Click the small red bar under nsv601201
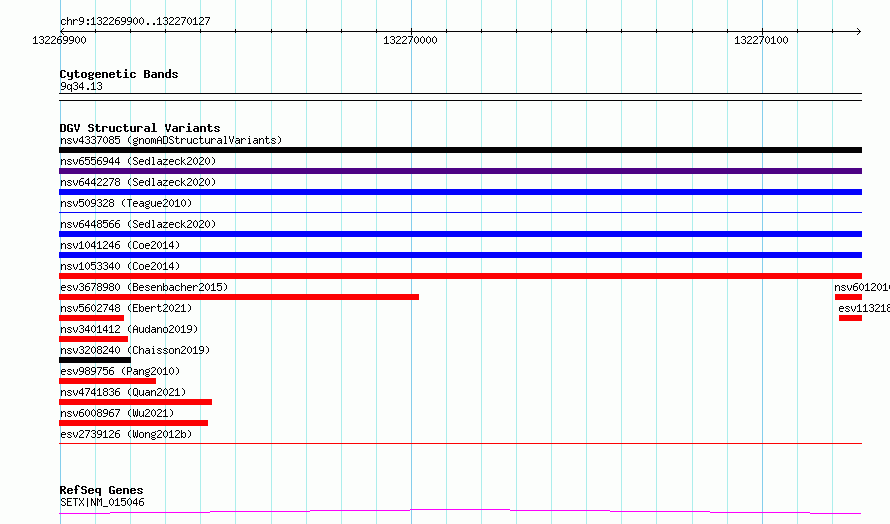This screenshot has height=524, width=890. (849, 297)
